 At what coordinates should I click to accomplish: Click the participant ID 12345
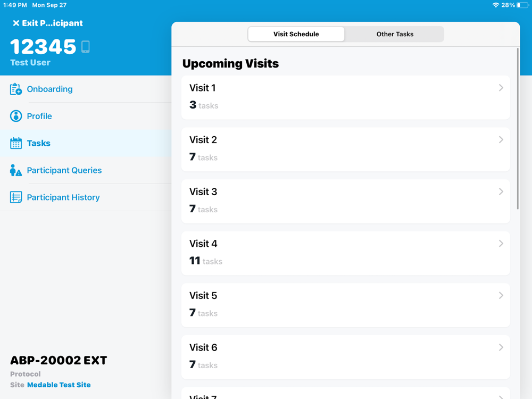tap(43, 47)
